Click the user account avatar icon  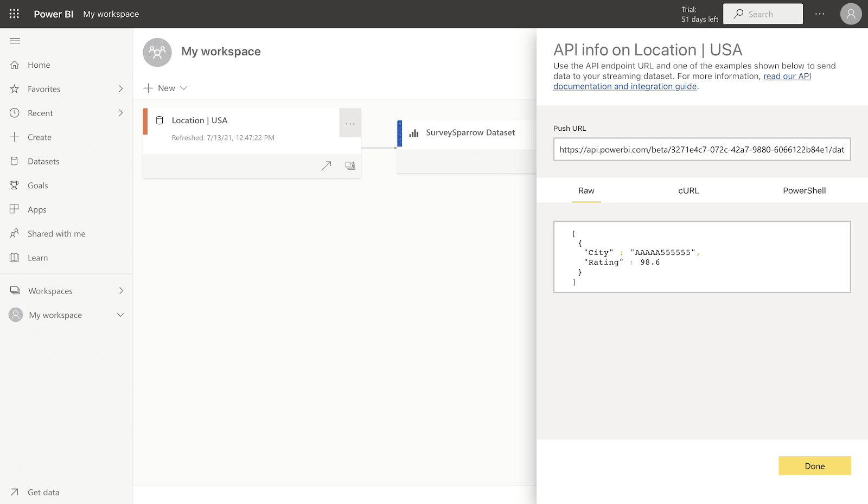click(850, 14)
